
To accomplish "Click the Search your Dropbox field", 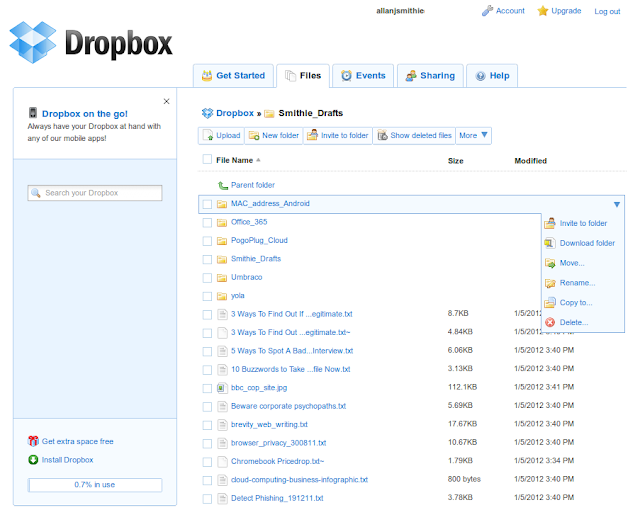I will 95,193.
